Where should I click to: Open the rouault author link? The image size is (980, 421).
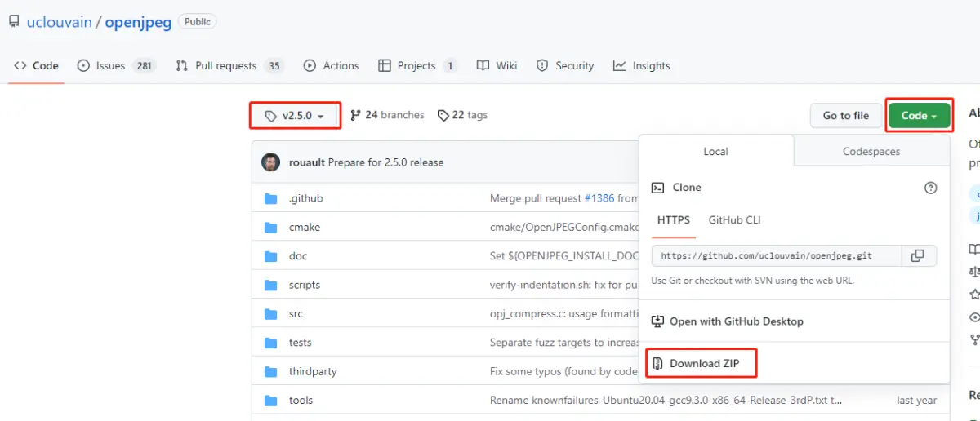coord(307,162)
